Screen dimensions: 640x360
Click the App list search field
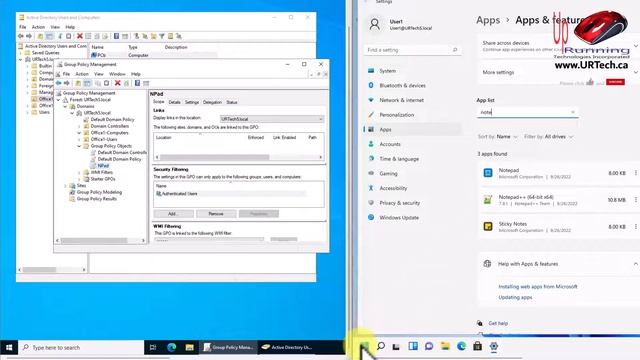[527, 112]
